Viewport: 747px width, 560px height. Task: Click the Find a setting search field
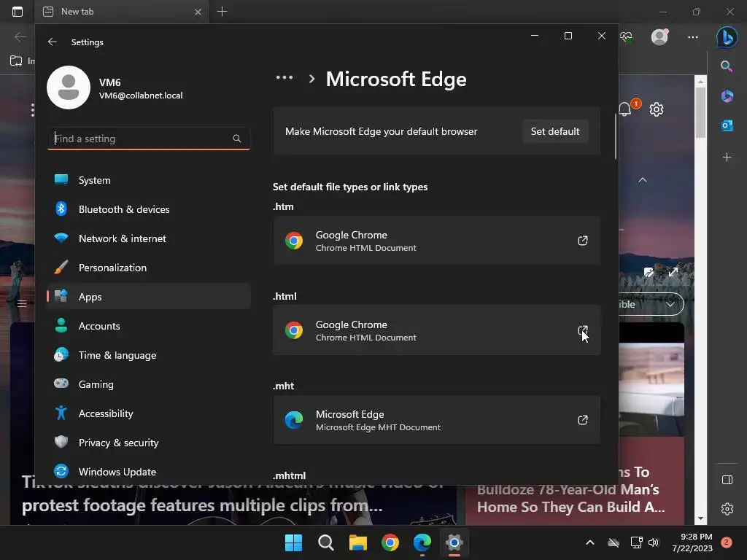click(142, 139)
